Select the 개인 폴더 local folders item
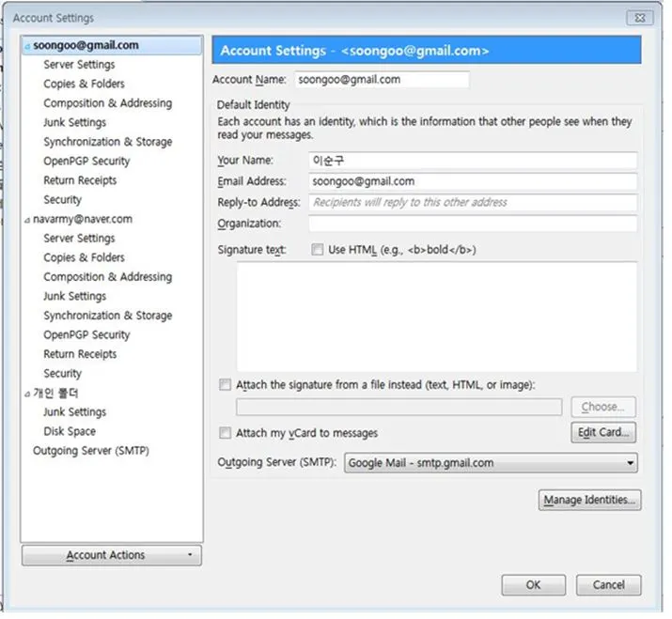The image size is (672, 619). click(x=55, y=393)
